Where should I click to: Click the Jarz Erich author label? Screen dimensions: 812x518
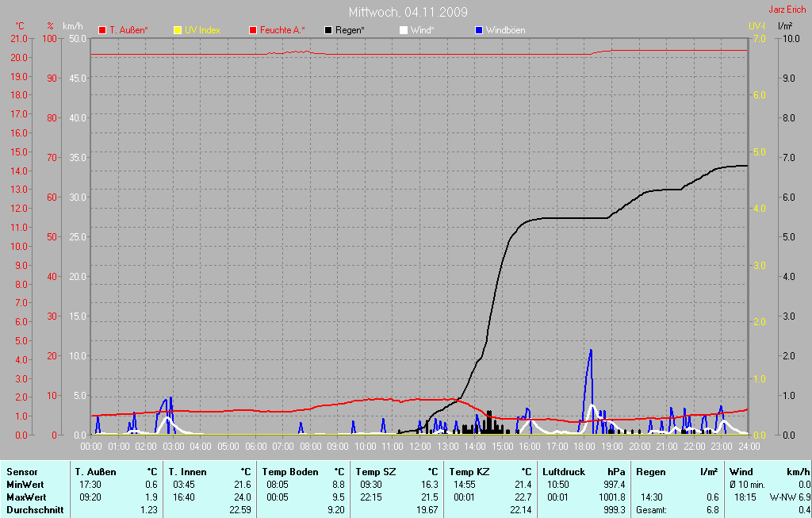pyautogui.click(x=788, y=10)
